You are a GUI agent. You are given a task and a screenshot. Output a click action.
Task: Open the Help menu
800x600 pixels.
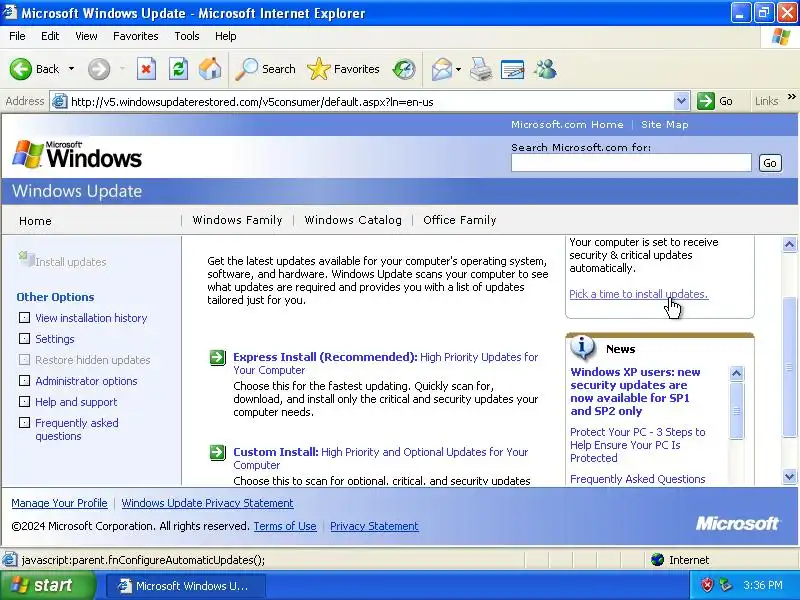(226, 36)
